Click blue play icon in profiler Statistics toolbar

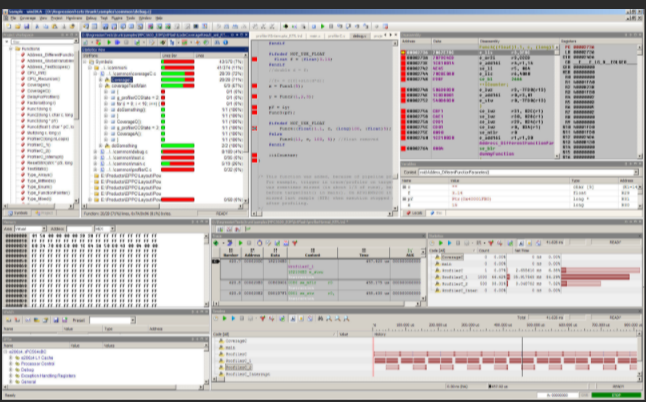[449, 243]
